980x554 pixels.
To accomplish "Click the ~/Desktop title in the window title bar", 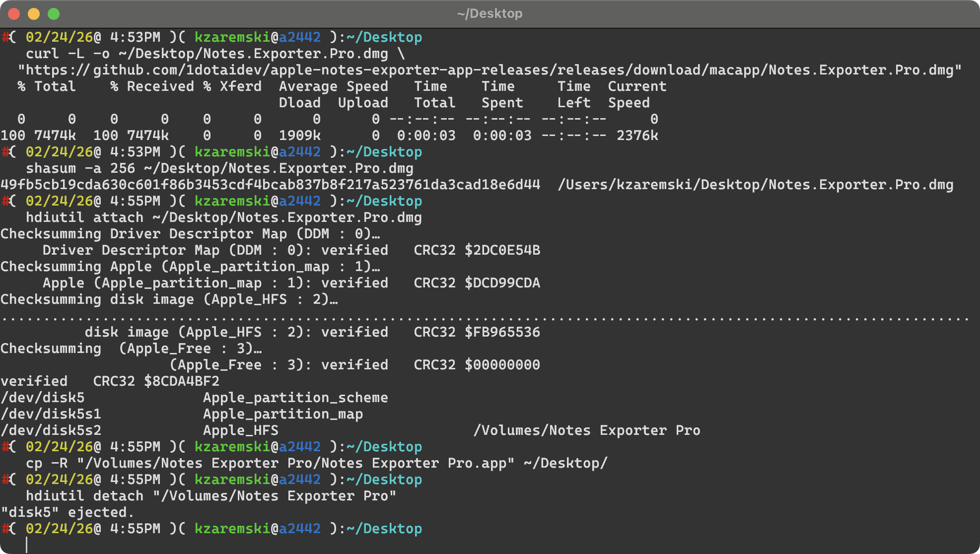I will coord(489,13).
